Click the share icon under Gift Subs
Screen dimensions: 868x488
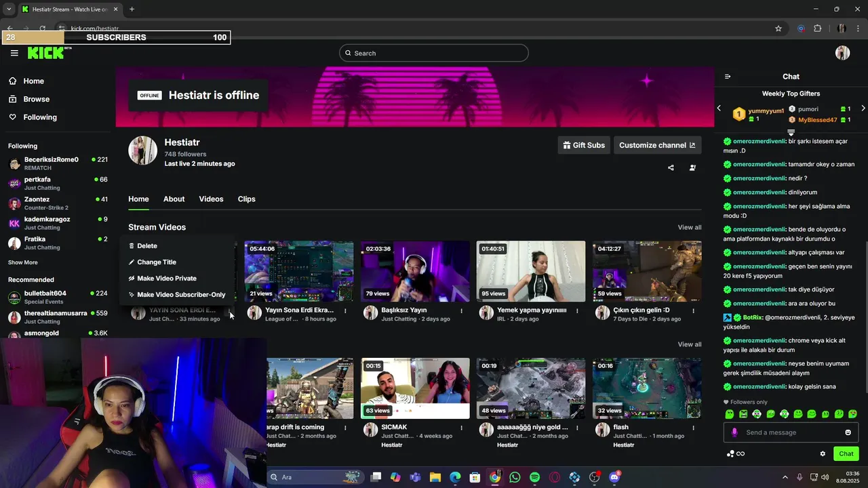pyautogui.click(x=671, y=167)
